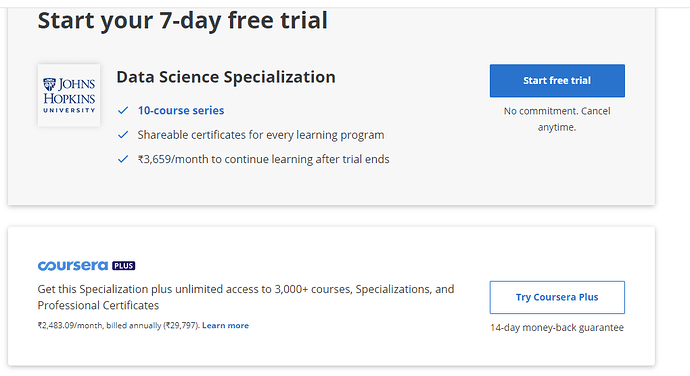
Task: Try Coursera Plus button
Action: point(557,297)
